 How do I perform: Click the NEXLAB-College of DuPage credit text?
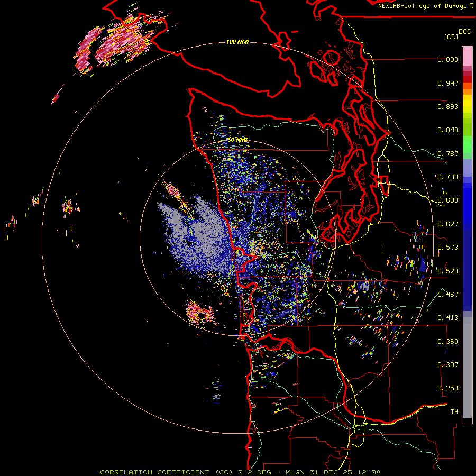click(x=422, y=6)
